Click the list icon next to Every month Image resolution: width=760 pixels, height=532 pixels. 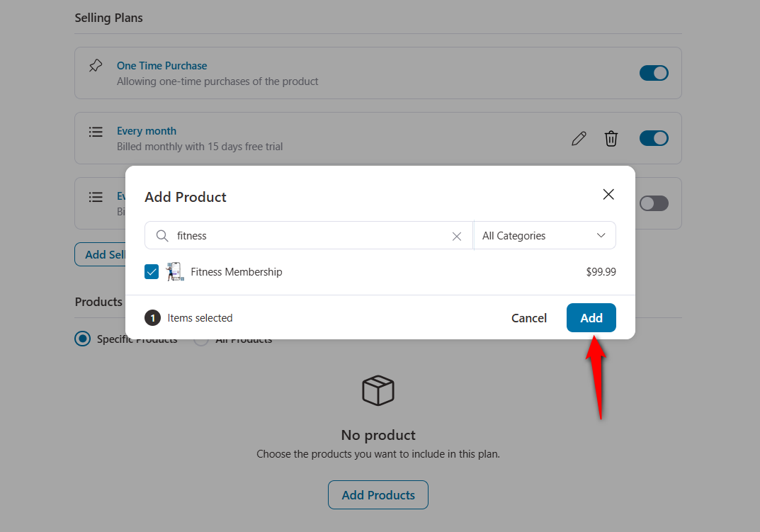point(96,132)
